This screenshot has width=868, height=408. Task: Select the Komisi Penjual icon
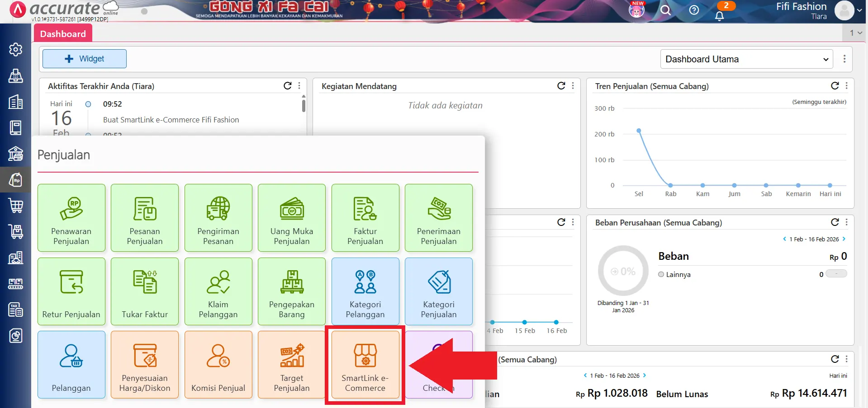point(218,365)
